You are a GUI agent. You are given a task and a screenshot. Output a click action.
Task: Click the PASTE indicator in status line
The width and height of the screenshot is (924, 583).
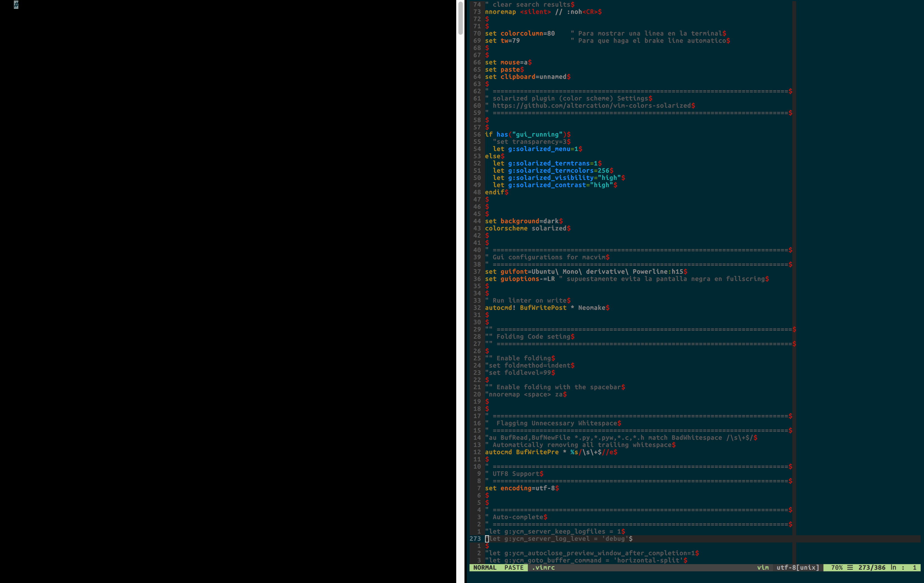pyautogui.click(x=514, y=568)
